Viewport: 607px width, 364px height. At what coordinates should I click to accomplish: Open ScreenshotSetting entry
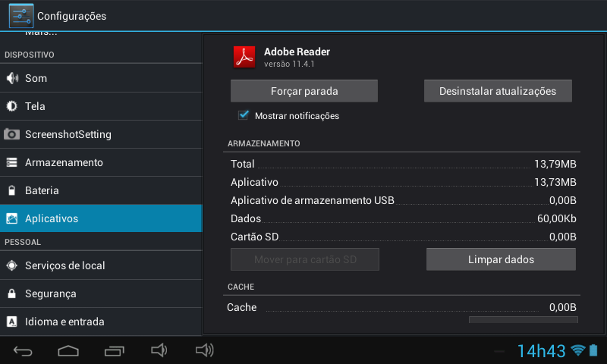(x=101, y=134)
